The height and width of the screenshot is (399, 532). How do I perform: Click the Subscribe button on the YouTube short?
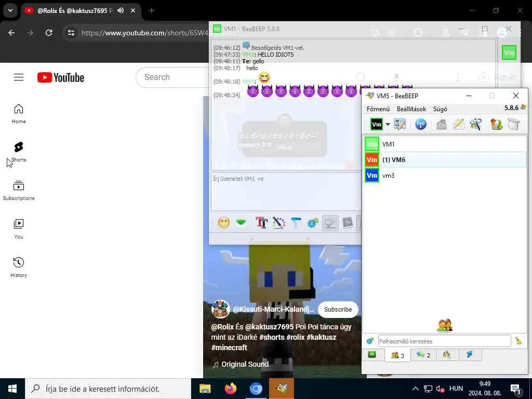338,310
